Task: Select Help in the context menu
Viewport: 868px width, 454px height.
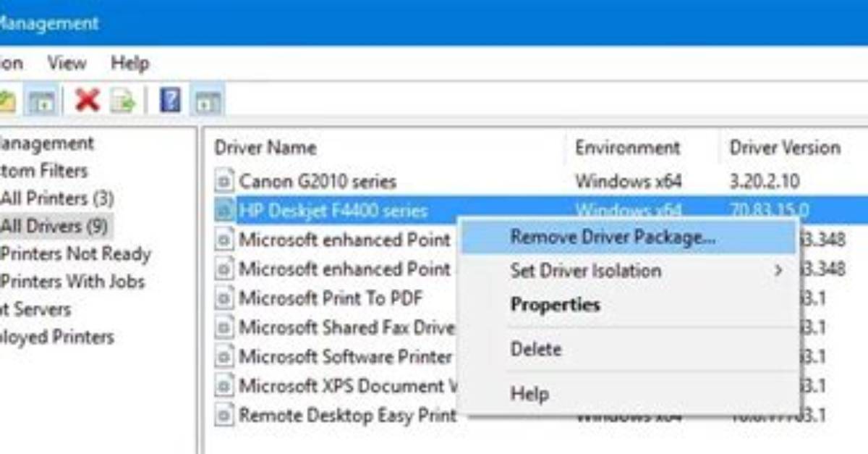Action: (629, 394)
